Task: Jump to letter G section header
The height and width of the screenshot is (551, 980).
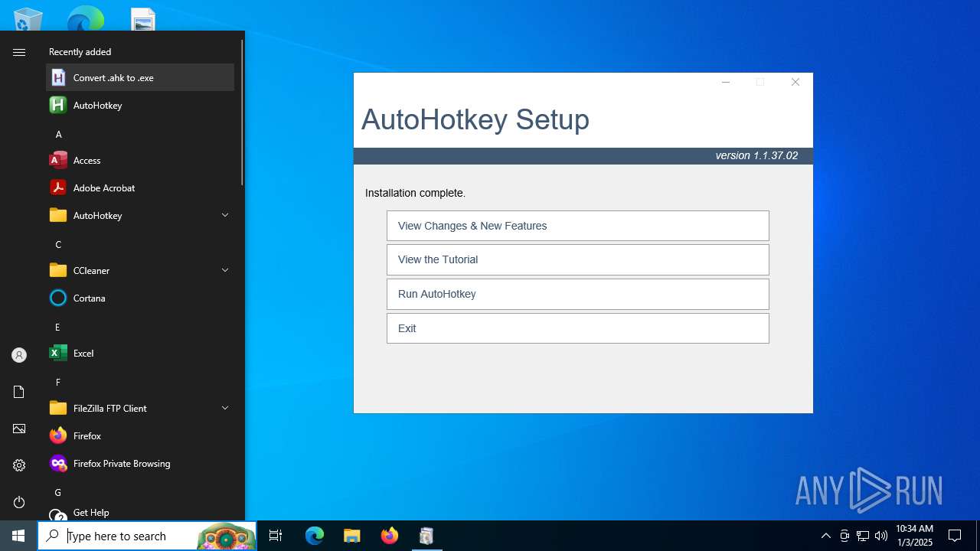Action: coord(58,492)
